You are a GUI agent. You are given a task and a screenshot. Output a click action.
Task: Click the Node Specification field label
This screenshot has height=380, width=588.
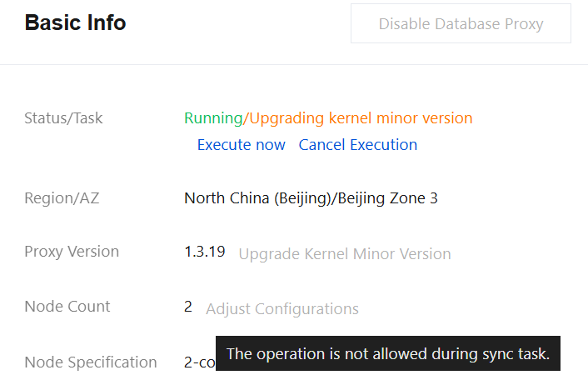(x=91, y=362)
